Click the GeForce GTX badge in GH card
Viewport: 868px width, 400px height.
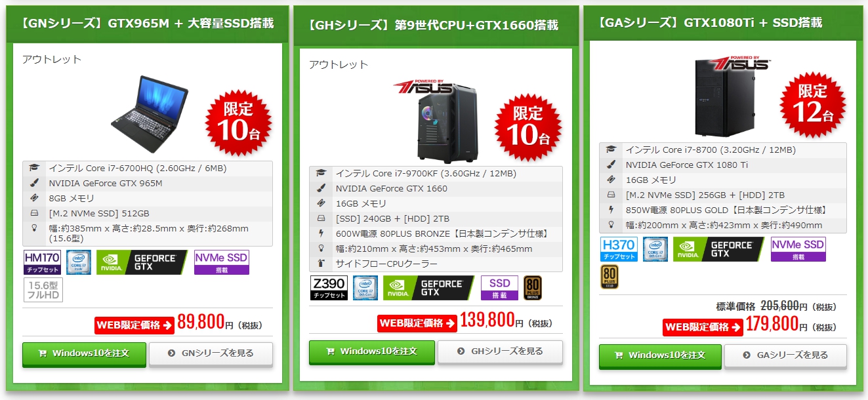tap(428, 288)
